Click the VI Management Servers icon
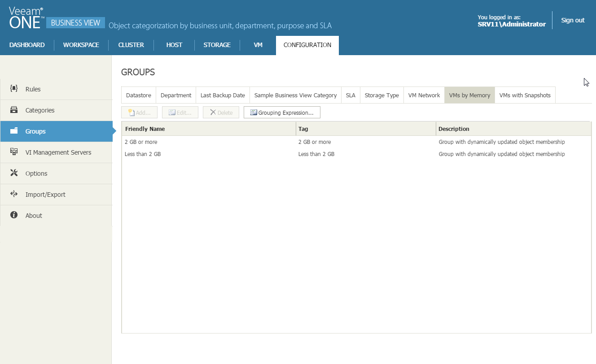 [x=14, y=152]
